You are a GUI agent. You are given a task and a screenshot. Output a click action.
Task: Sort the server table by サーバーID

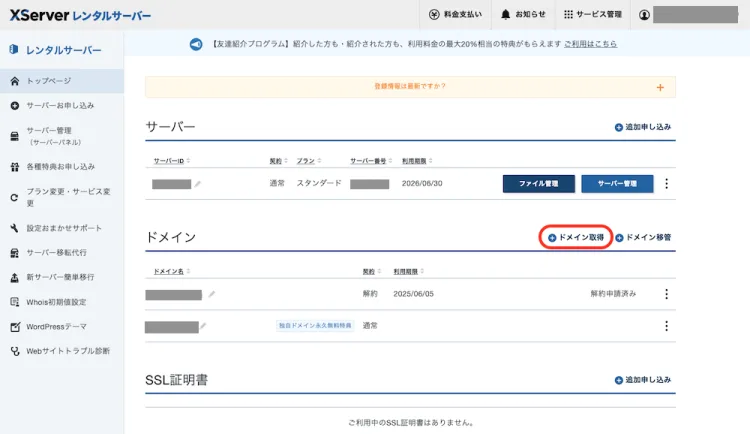(x=172, y=161)
